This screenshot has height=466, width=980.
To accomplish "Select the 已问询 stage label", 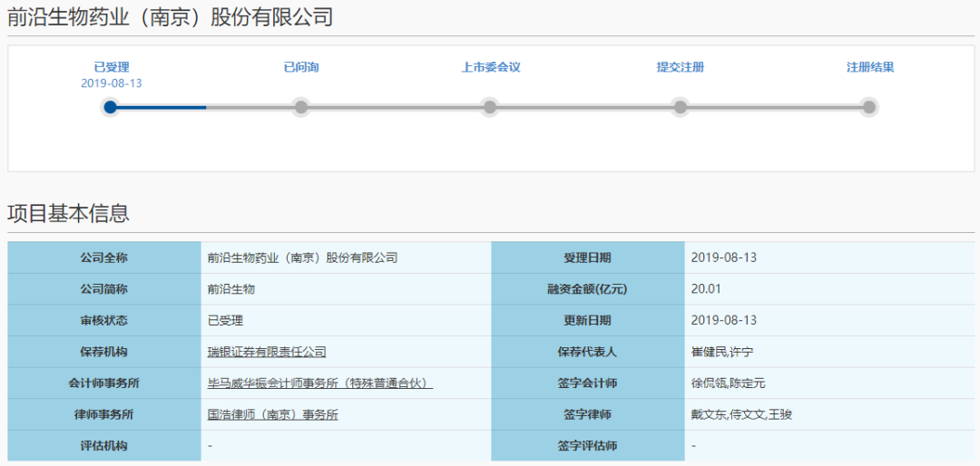I will [x=301, y=67].
